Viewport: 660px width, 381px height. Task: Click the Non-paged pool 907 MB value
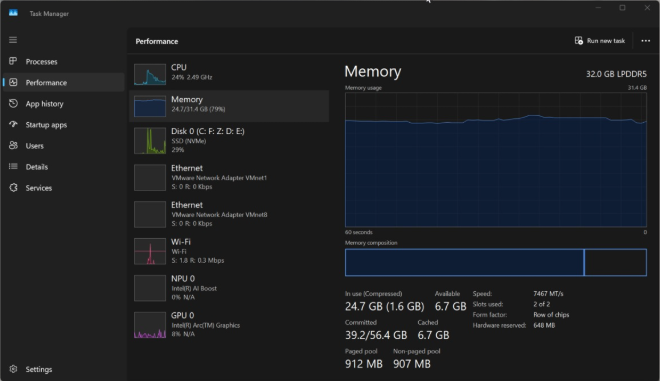point(412,364)
